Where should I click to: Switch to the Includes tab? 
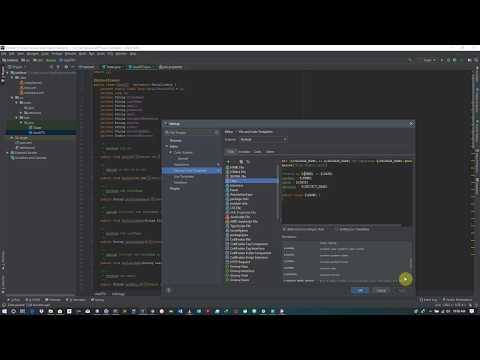coord(244,152)
